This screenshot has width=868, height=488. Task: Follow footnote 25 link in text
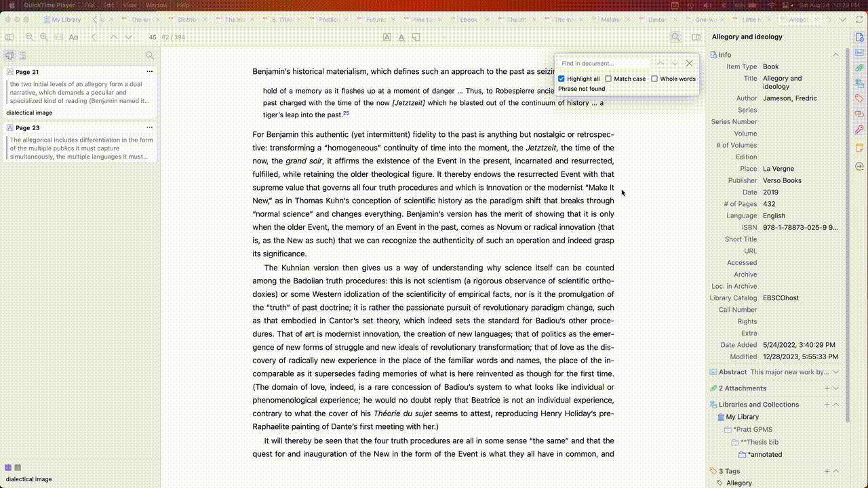[346, 113]
